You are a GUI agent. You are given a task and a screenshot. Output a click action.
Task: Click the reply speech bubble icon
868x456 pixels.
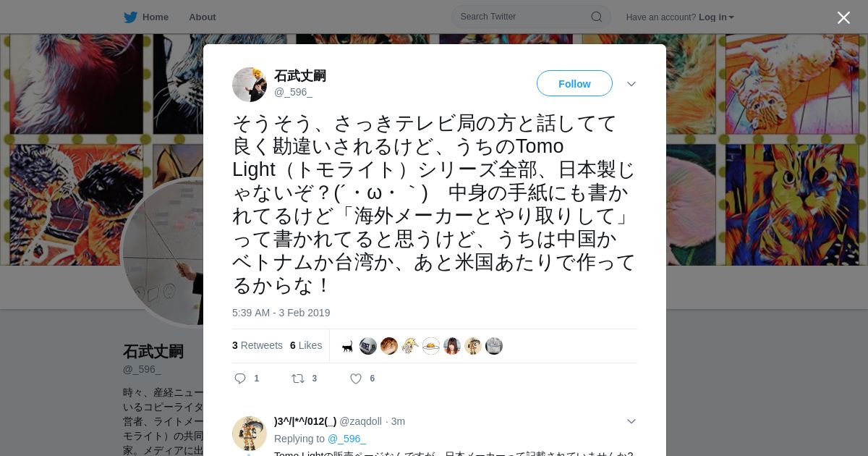tap(241, 379)
